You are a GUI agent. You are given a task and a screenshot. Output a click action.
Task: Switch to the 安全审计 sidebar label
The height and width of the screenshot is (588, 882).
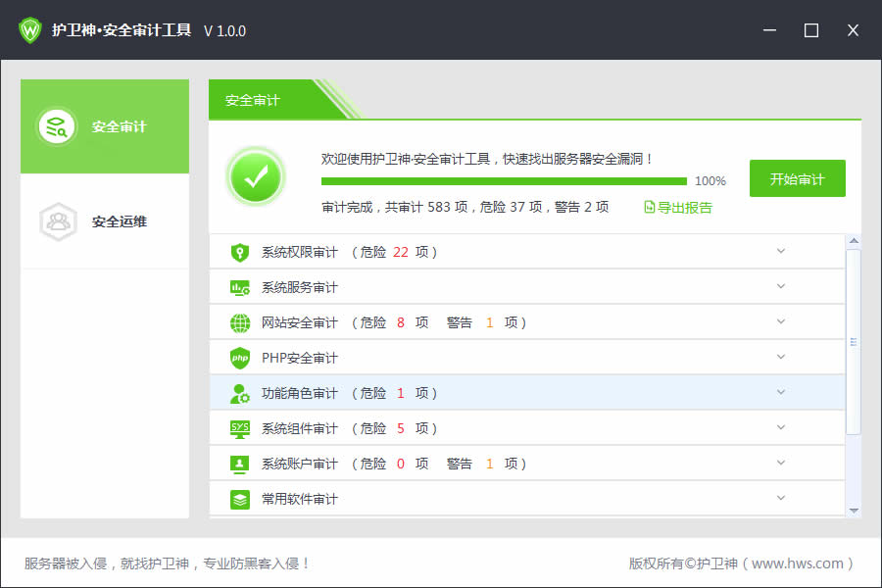[120, 126]
